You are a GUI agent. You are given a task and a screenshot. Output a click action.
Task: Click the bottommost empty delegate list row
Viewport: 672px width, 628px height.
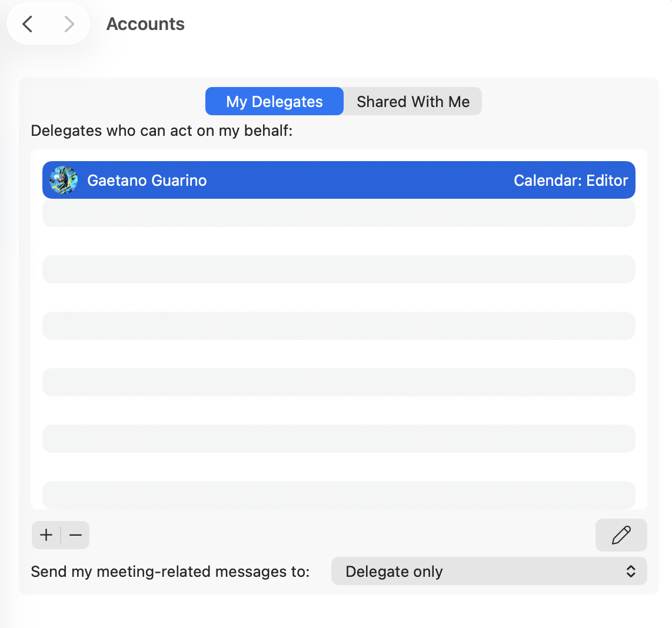338,495
